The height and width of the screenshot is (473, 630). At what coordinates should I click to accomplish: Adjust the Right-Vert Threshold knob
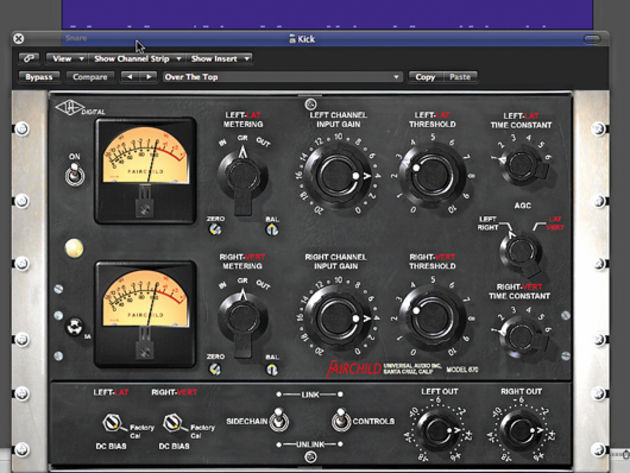(x=432, y=318)
